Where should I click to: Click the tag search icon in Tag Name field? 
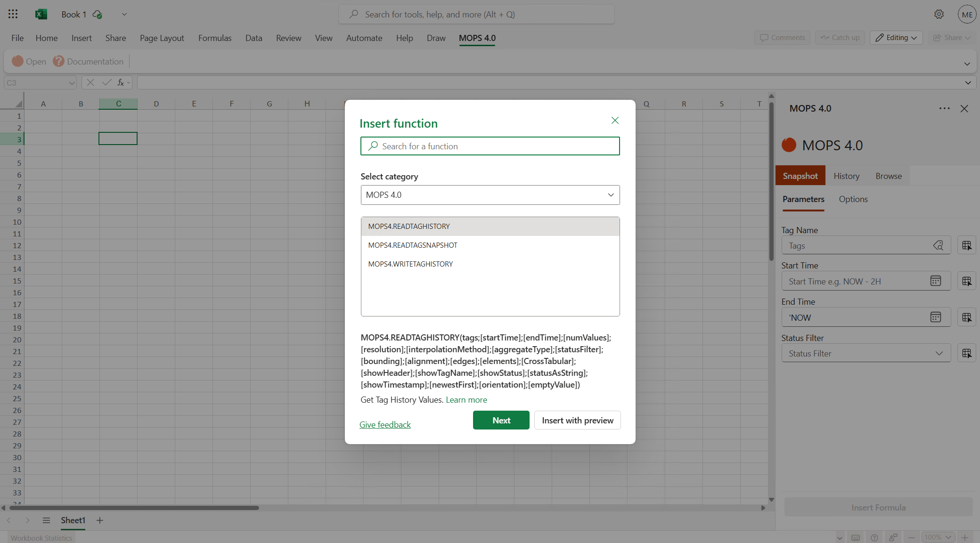pyautogui.click(x=939, y=245)
